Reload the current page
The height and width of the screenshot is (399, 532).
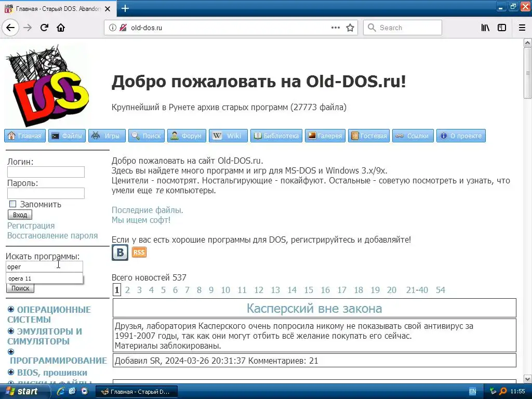click(44, 28)
